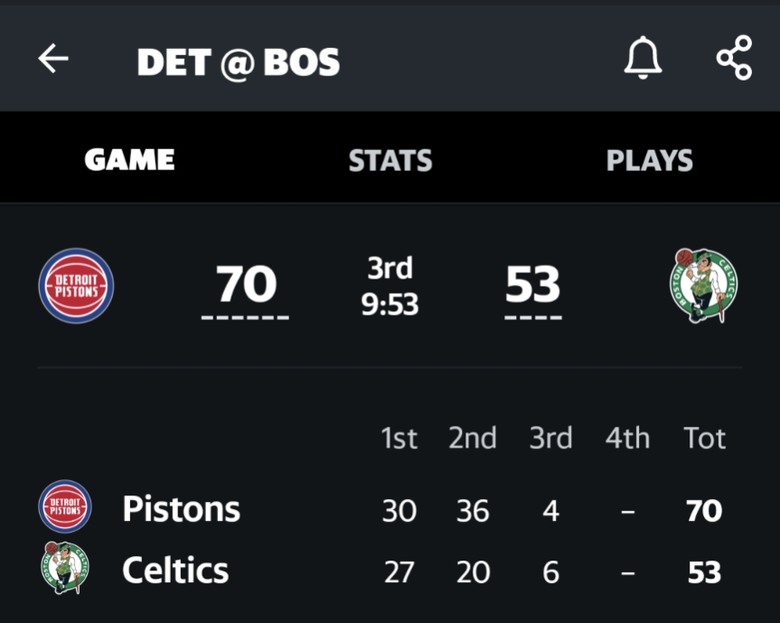Switch to the GAME tab
The image size is (780, 623).
129,160
